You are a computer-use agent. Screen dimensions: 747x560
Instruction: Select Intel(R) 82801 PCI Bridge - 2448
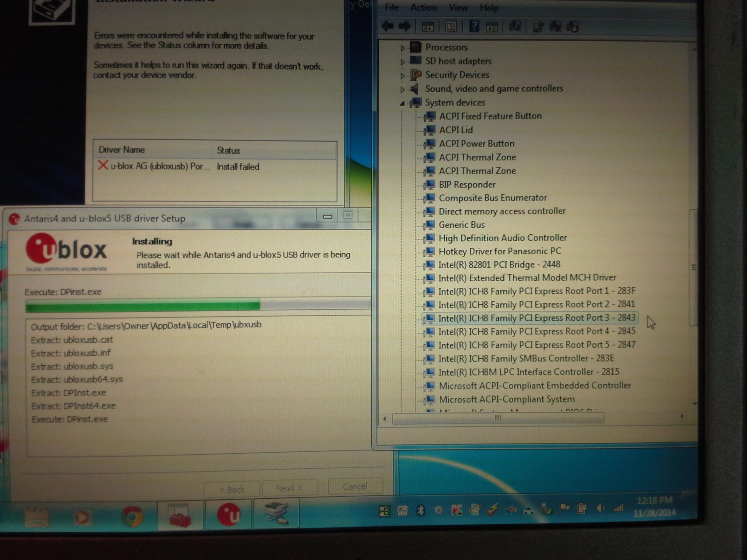click(499, 265)
